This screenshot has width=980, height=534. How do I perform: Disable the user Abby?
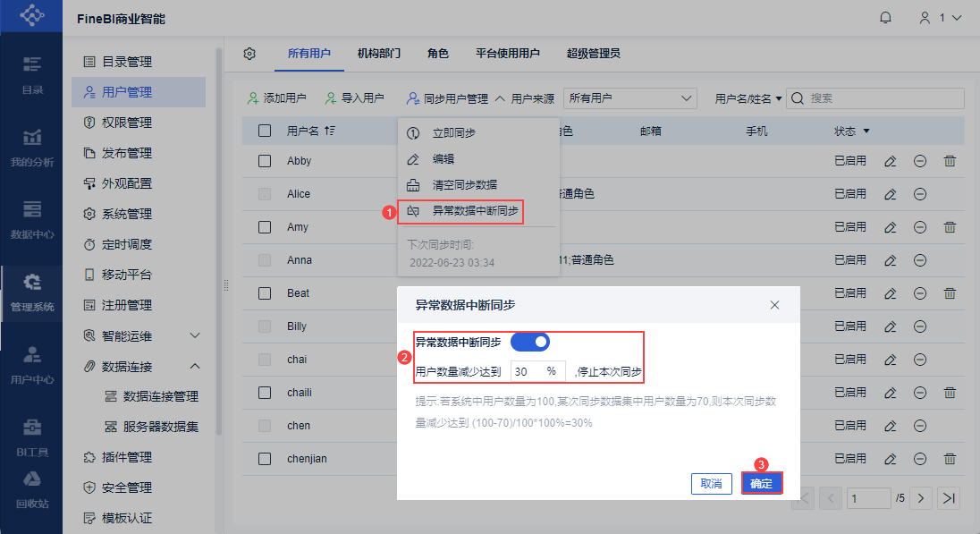tap(920, 161)
